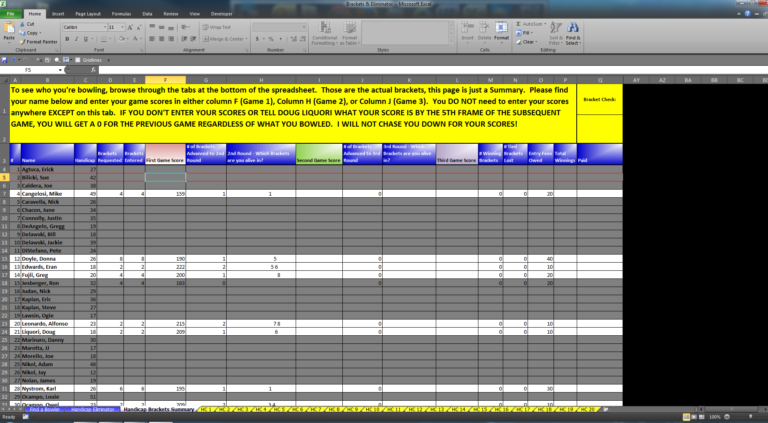Screen dimensions: 768x423
Task: Click the Copy icon in Clipboard group
Action: coord(22,33)
